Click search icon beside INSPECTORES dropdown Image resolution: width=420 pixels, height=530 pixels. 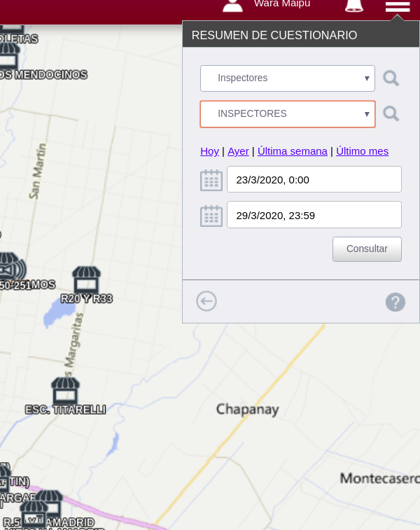391,114
